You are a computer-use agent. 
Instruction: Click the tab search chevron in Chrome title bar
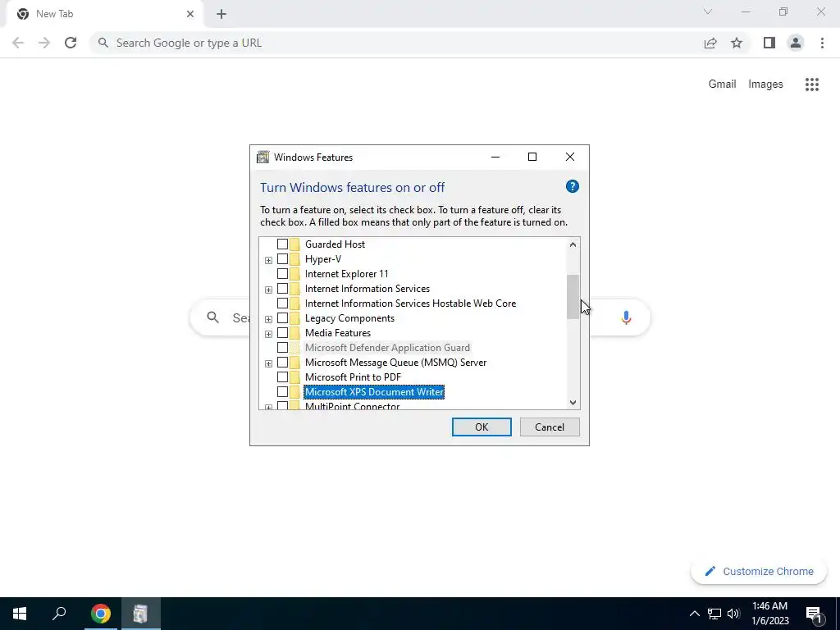[x=708, y=11]
